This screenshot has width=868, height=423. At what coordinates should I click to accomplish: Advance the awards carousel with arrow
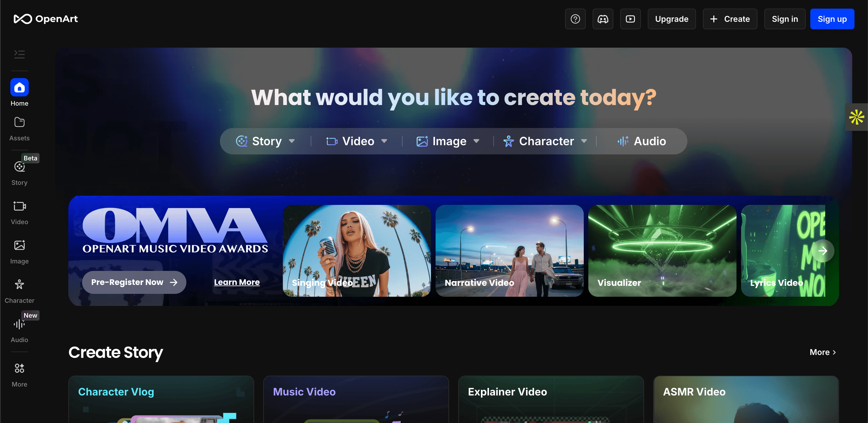click(x=823, y=251)
